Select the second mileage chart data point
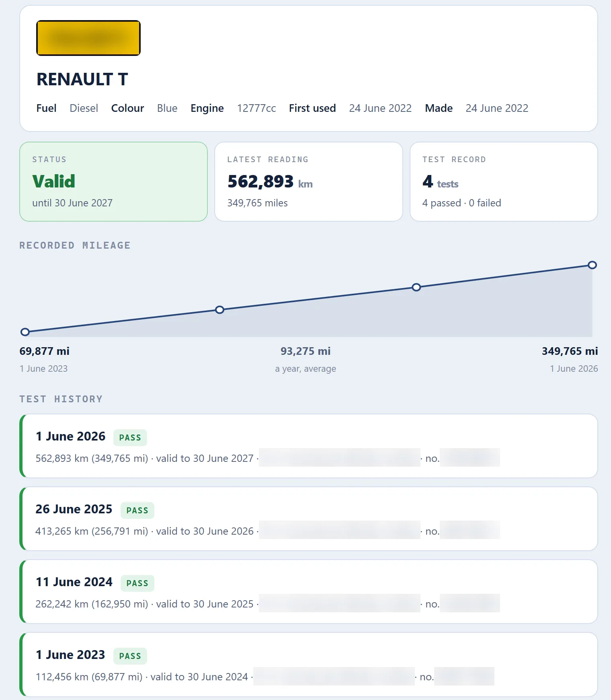This screenshot has height=700, width=611. (x=219, y=310)
